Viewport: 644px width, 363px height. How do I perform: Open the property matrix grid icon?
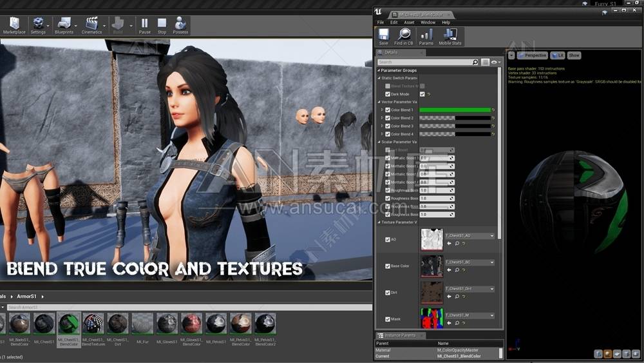coord(485,62)
